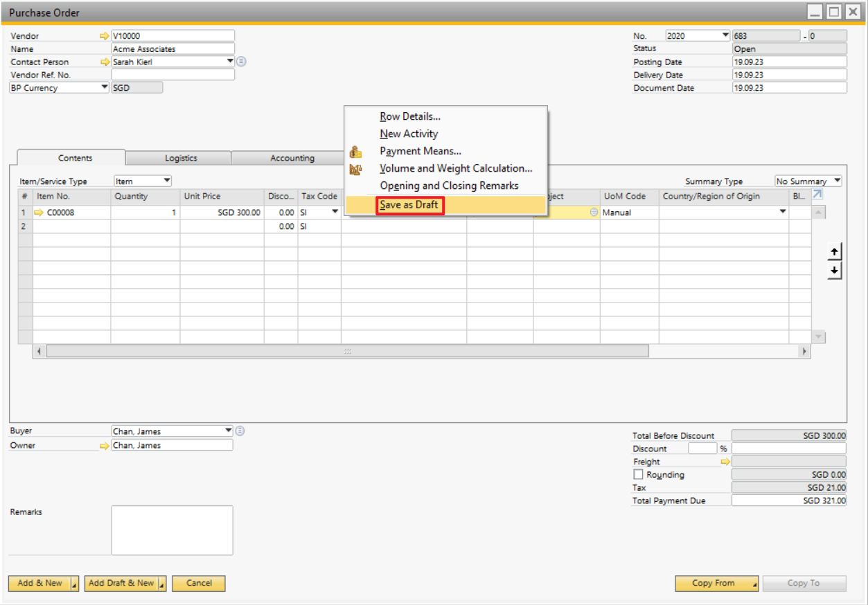
Task: Click vertical scrollbar down arrow of grid
Action: [819, 337]
